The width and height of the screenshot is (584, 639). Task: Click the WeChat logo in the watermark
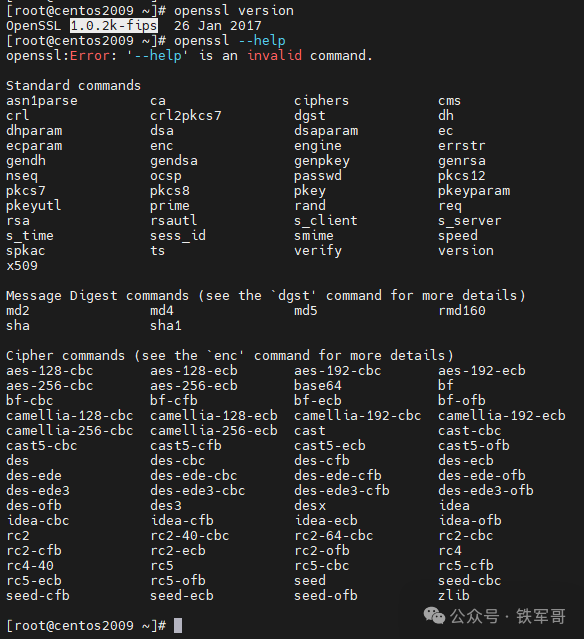(x=434, y=615)
